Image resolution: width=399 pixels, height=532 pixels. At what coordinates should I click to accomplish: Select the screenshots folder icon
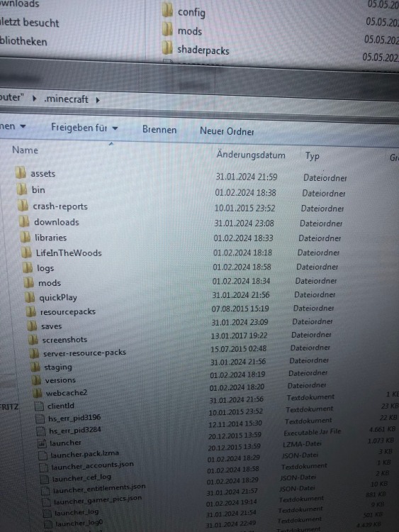point(33,339)
